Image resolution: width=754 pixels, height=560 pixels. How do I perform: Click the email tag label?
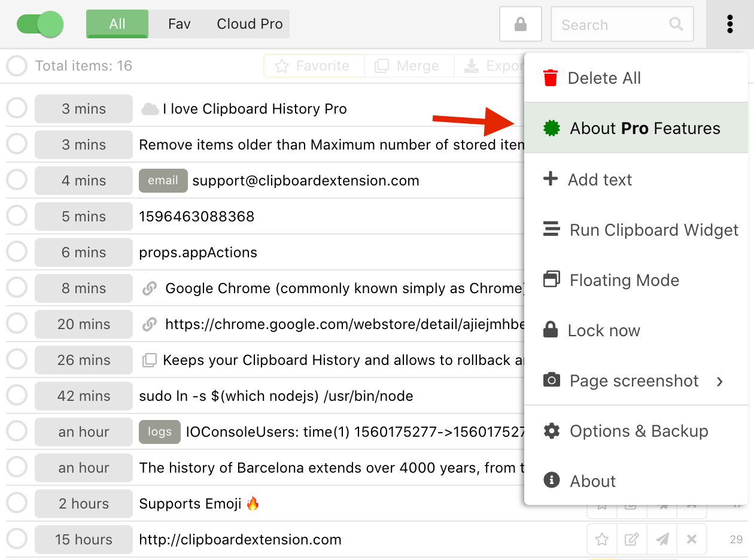tap(163, 181)
